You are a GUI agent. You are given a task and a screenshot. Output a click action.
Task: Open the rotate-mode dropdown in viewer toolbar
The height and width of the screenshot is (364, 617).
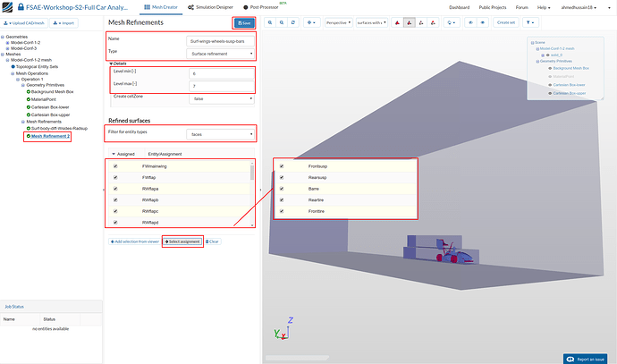point(452,23)
